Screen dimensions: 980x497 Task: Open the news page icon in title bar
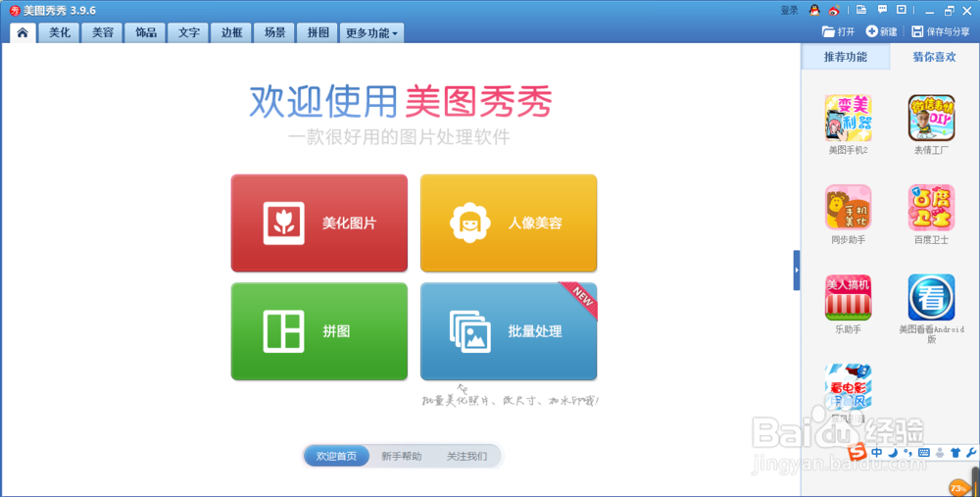tap(861, 10)
